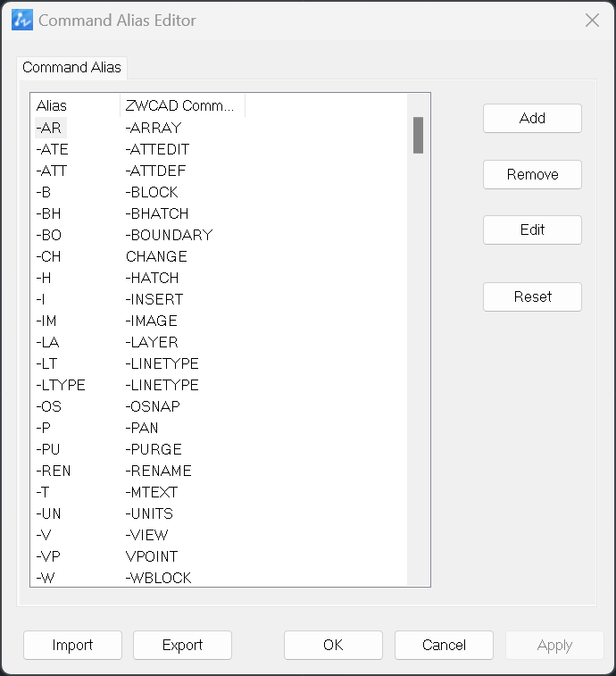Screen dimensions: 616x676
Task: Remove the selected alias
Action: tap(532, 175)
